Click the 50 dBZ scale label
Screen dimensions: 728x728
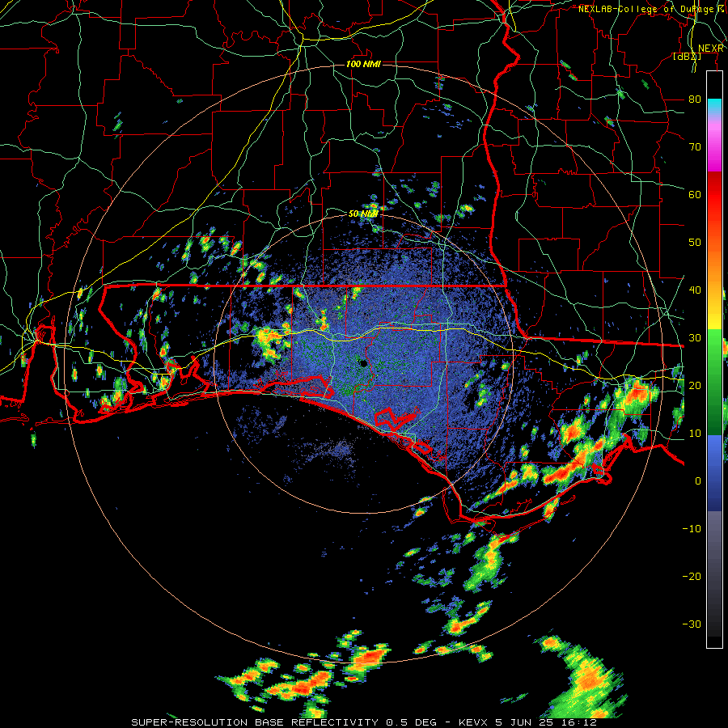[x=695, y=242]
